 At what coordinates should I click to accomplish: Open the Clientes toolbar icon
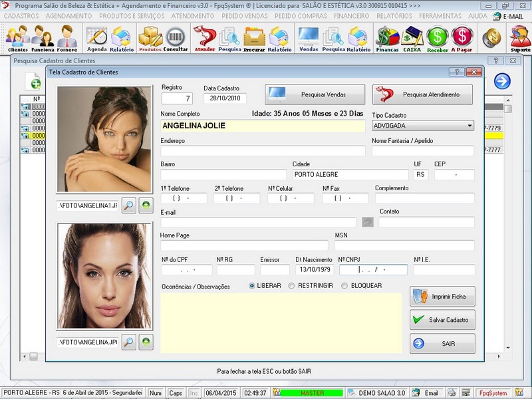click(x=17, y=39)
